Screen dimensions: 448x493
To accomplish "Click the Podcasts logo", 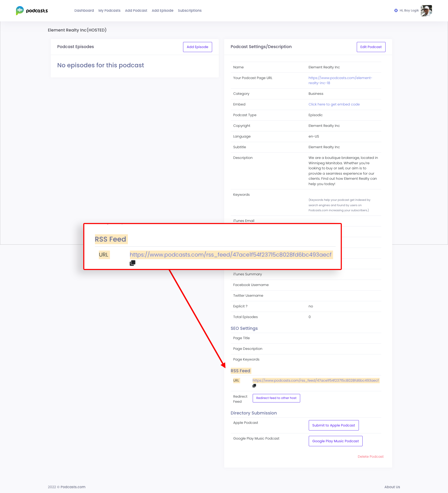I will [32, 11].
